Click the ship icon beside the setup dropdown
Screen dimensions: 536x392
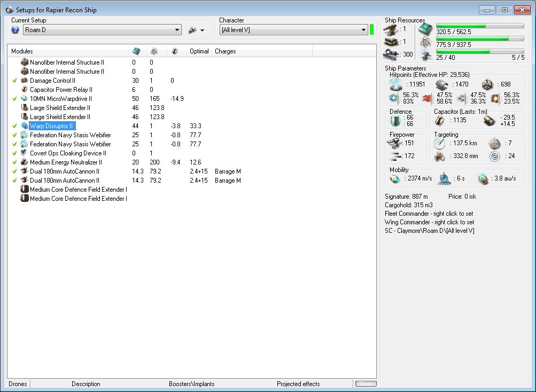pyautogui.click(x=192, y=30)
